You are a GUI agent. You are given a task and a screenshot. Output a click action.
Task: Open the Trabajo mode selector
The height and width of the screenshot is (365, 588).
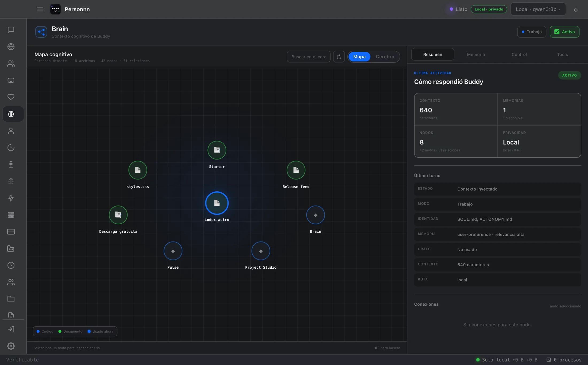531,32
